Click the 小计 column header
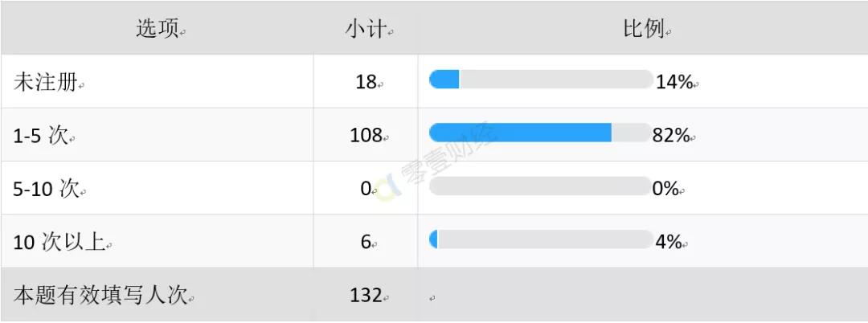This screenshot has height=323, width=868. click(x=366, y=29)
